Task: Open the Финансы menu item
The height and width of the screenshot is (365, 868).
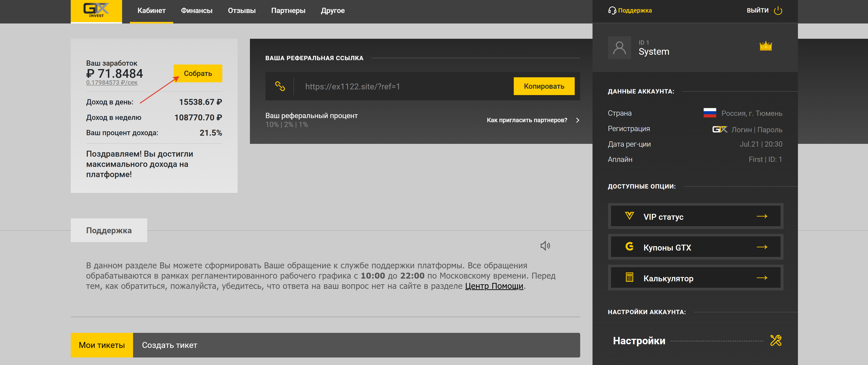Action: (x=197, y=11)
